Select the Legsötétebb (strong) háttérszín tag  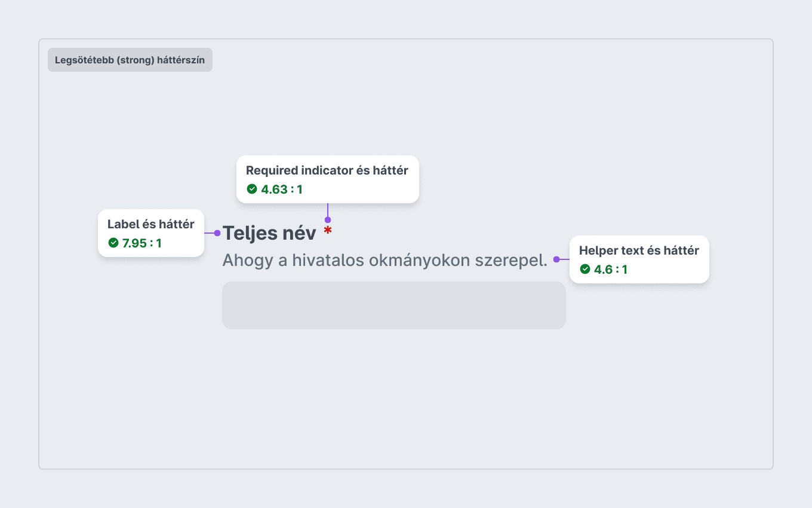(130, 60)
